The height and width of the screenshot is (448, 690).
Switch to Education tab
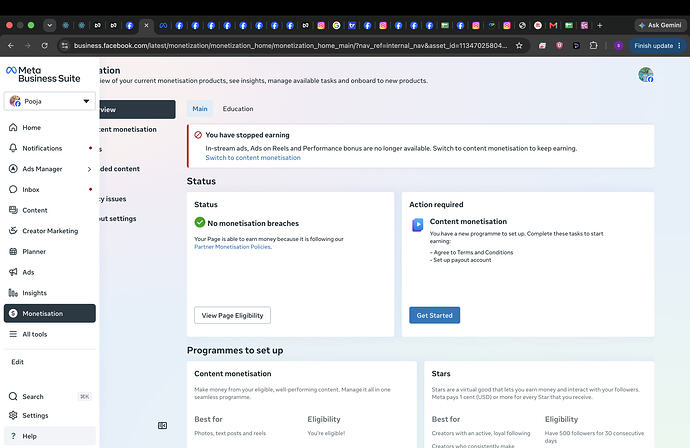point(238,109)
